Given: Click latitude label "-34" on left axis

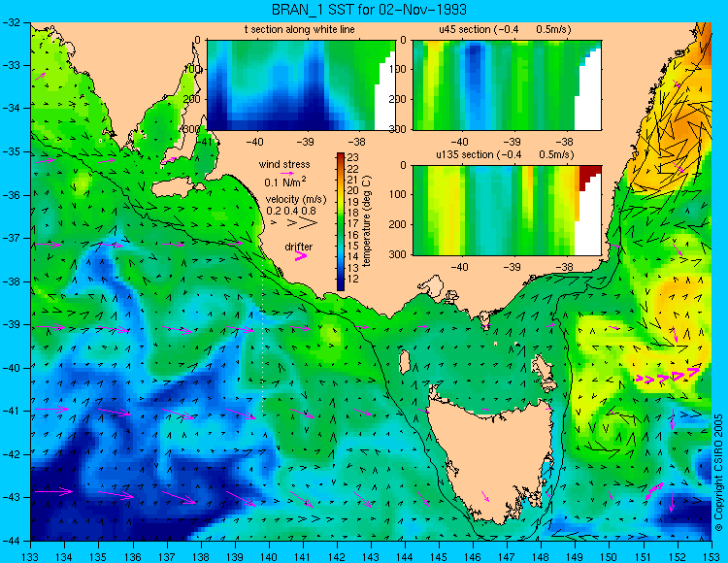Looking at the screenshot, I should pos(11,108).
